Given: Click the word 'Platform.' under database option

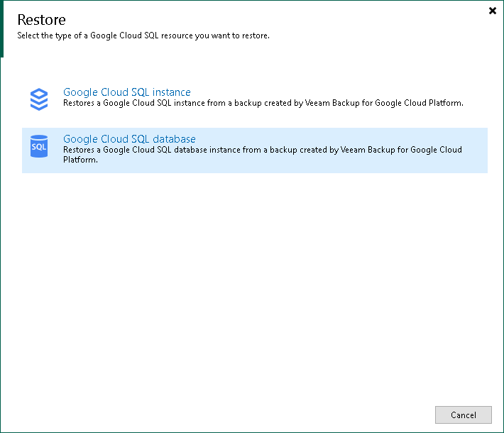Looking at the screenshot, I should 80,160.
